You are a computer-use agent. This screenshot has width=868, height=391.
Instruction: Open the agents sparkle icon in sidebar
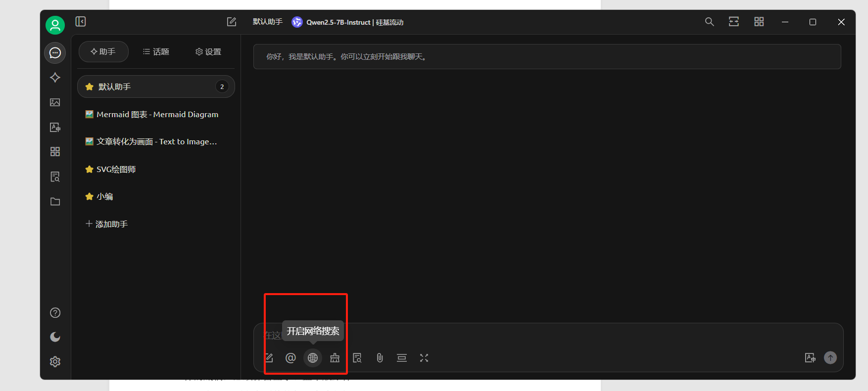pyautogui.click(x=55, y=78)
